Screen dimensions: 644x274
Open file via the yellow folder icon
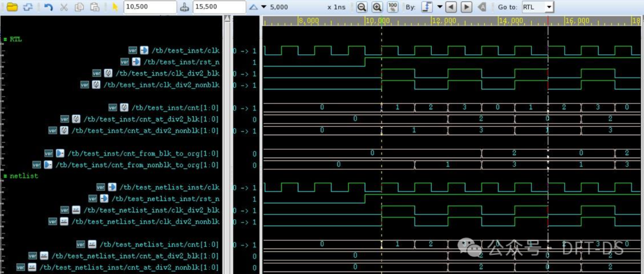[x=13, y=7]
